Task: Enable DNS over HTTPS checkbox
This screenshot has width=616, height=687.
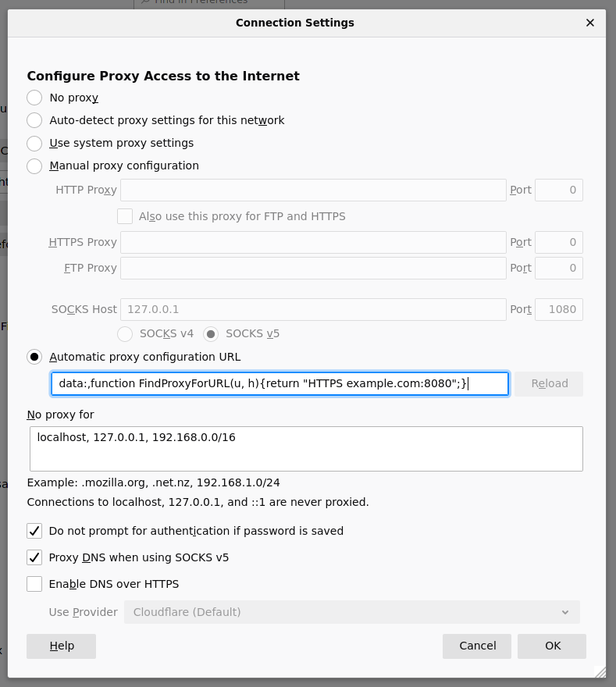Action: (34, 584)
